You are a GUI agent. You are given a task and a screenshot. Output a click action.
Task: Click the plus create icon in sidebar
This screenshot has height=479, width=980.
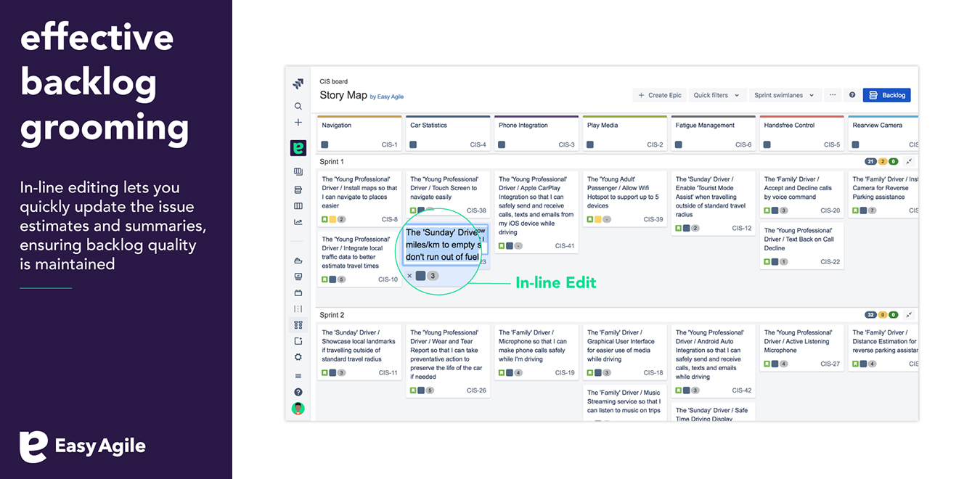(298, 123)
